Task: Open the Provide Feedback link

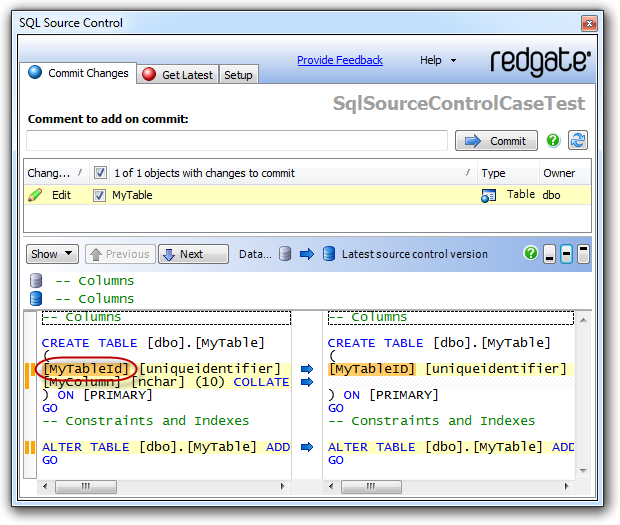Action: [340, 60]
